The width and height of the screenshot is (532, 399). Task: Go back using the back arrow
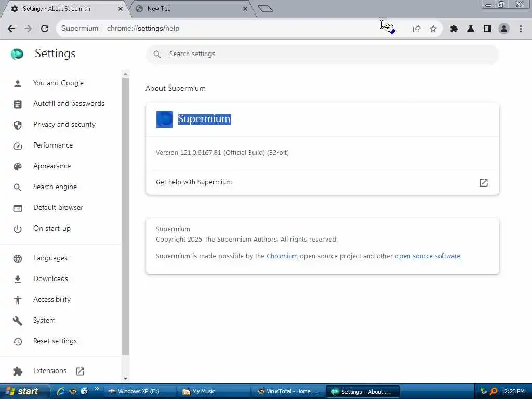tap(11, 29)
